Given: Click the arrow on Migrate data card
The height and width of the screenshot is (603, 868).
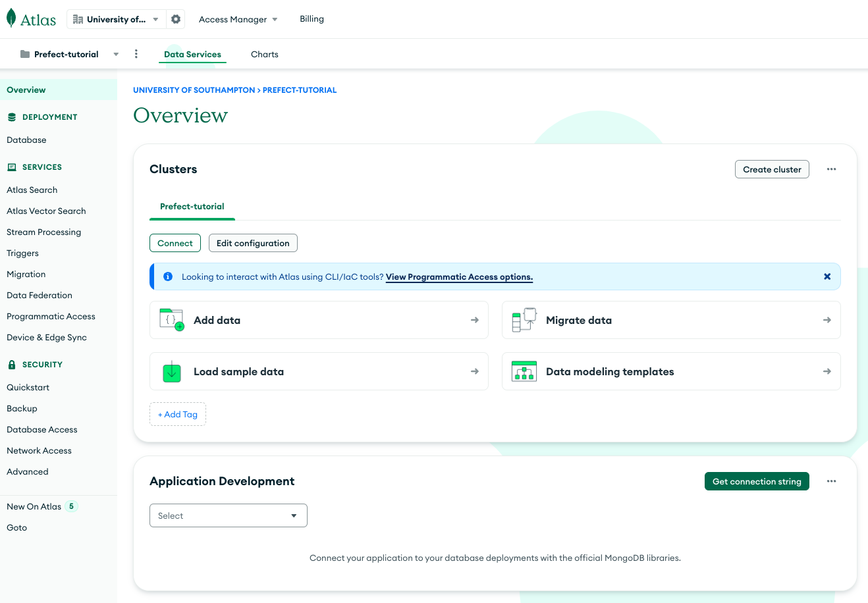Looking at the screenshot, I should 827,320.
